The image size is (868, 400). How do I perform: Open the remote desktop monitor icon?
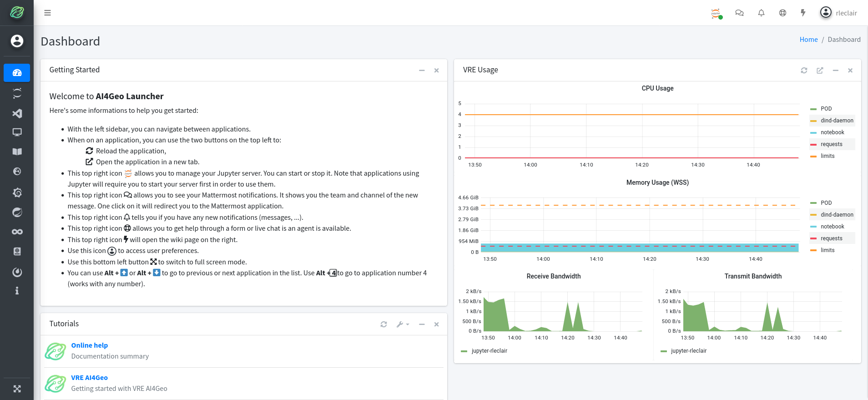pyautogui.click(x=17, y=132)
